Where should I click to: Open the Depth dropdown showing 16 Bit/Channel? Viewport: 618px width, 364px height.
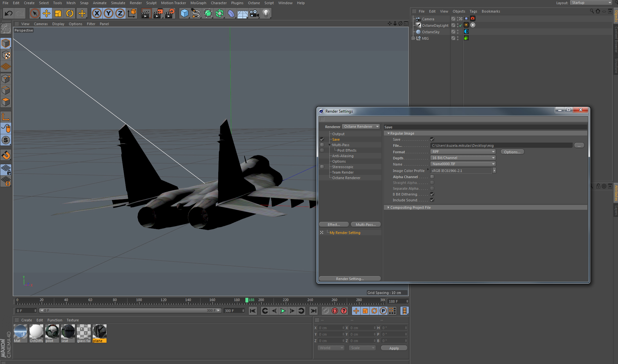point(463,158)
